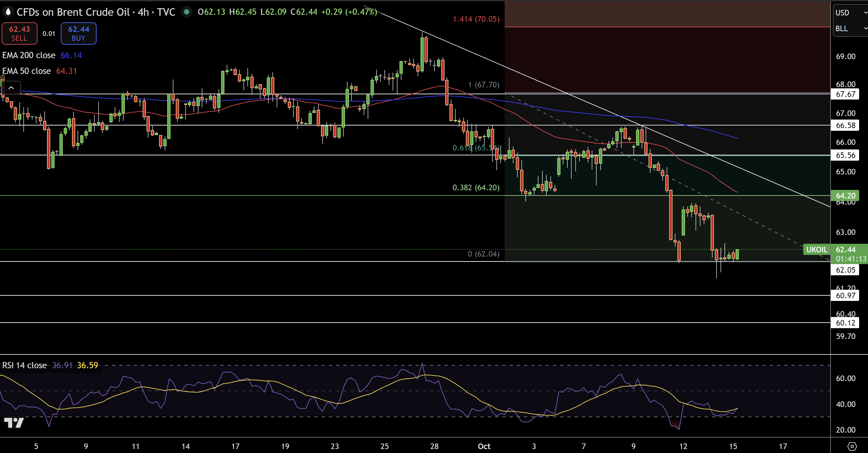Select the RSI 14 close legend
Screen dimensions: 868x453
25,365
